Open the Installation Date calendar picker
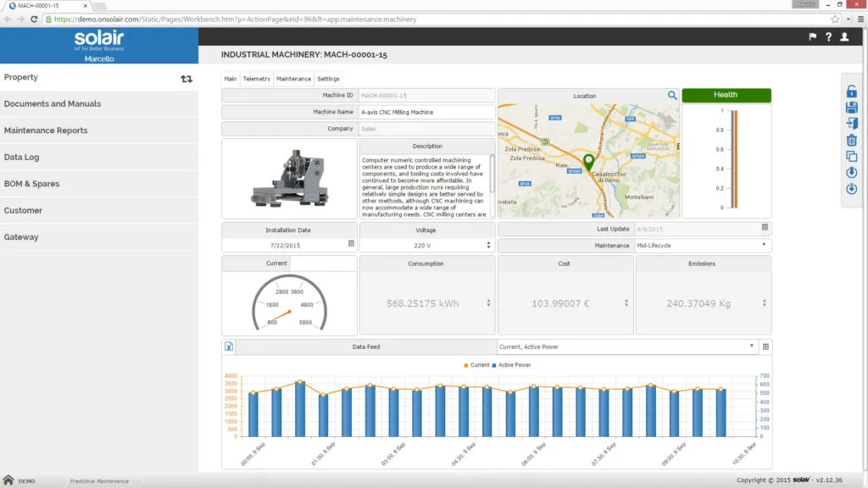This screenshot has height=488, width=868. (351, 245)
